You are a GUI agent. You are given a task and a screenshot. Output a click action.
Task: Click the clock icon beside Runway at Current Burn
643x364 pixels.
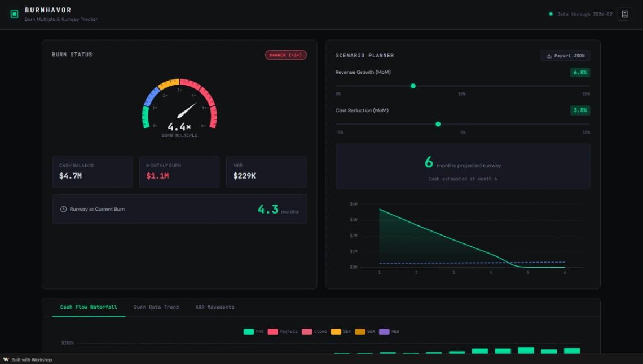pos(63,209)
